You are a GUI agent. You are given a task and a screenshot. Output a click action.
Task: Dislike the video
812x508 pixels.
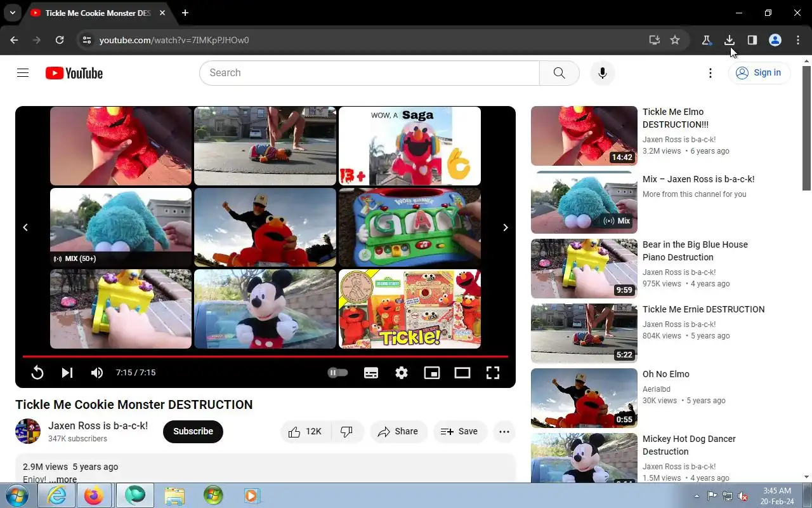coord(346,431)
